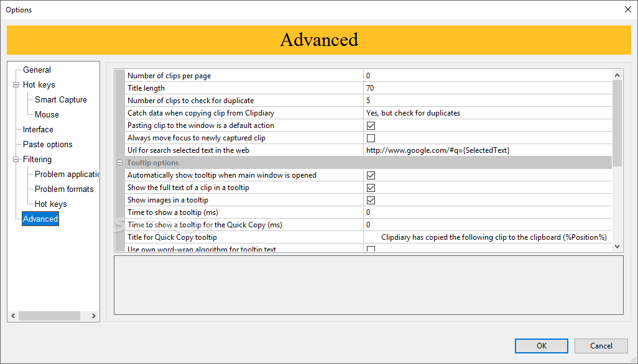The height and width of the screenshot is (364, 638).
Task: Collapse the Tooltip options group
Action: [119, 163]
